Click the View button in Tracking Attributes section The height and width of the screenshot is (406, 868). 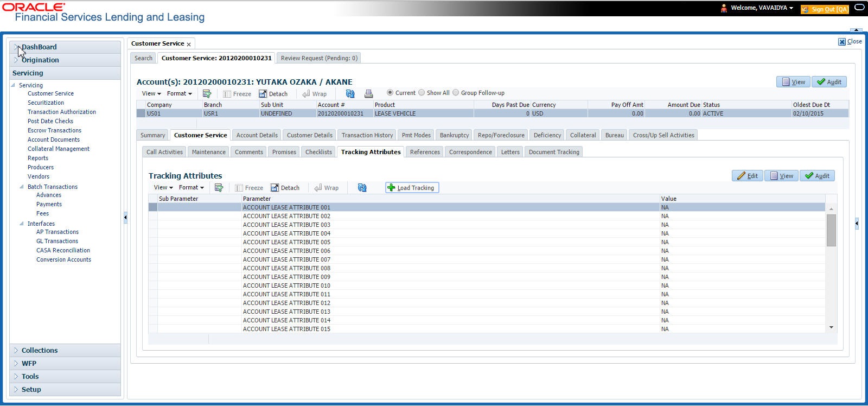click(782, 176)
